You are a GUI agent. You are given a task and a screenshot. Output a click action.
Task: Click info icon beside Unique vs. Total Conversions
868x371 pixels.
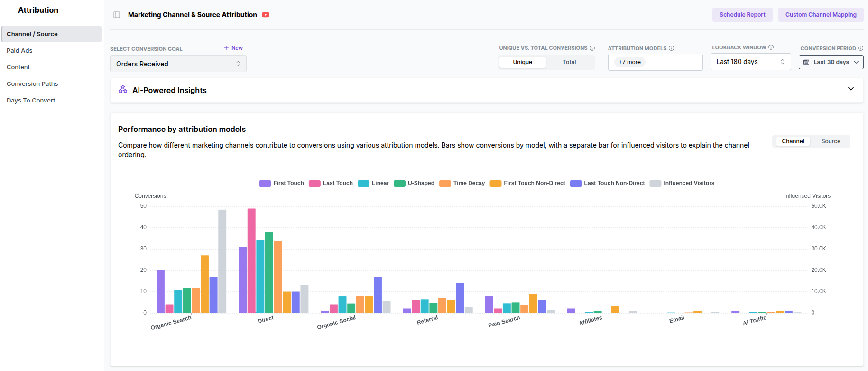click(x=592, y=48)
